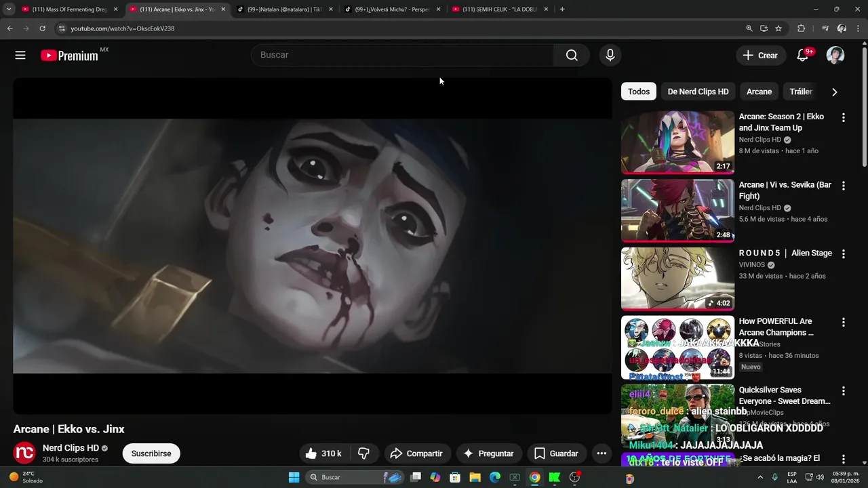The image size is (868, 488).
Task: Open Vi vs. Sevika (Bar Fight) title
Action: click(785, 190)
